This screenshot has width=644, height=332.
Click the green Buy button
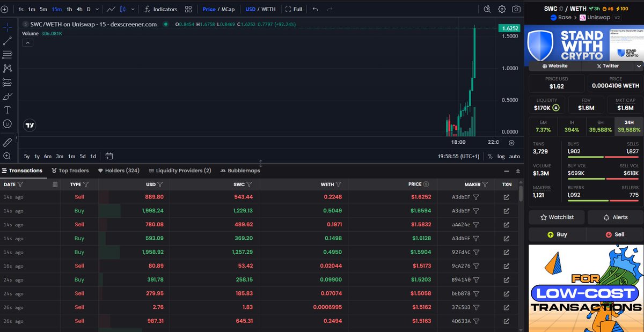pyautogui.click(x=557, y=234)
